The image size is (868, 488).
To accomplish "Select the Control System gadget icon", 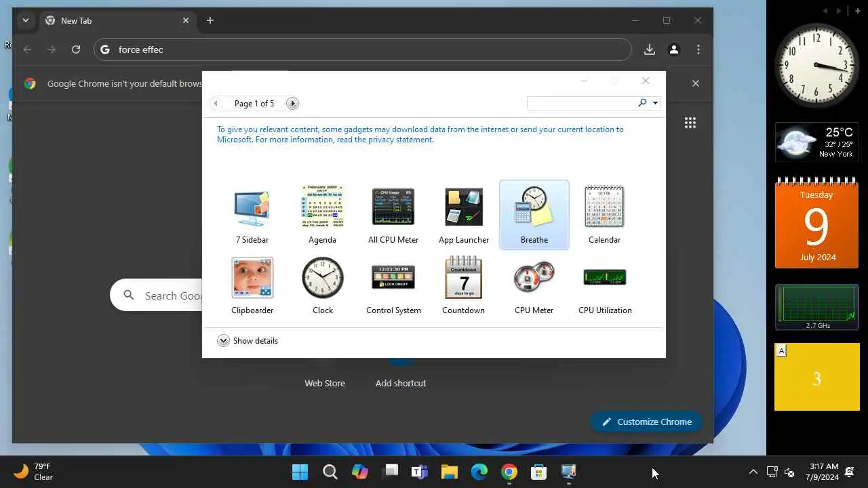I will (x=393, y=277).
